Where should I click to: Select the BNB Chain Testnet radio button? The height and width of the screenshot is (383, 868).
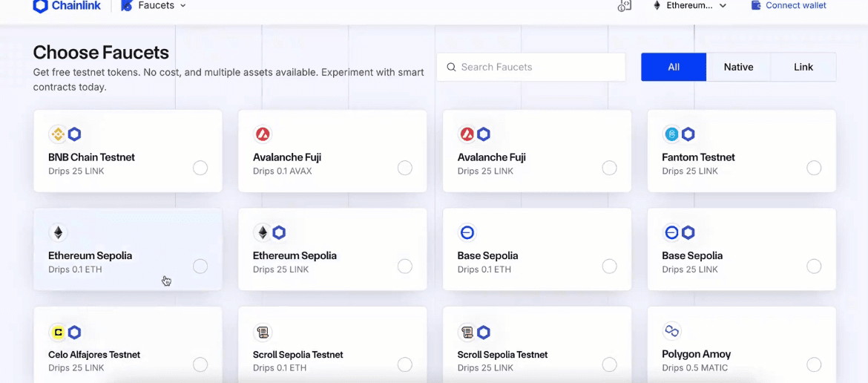coord(200,168)
